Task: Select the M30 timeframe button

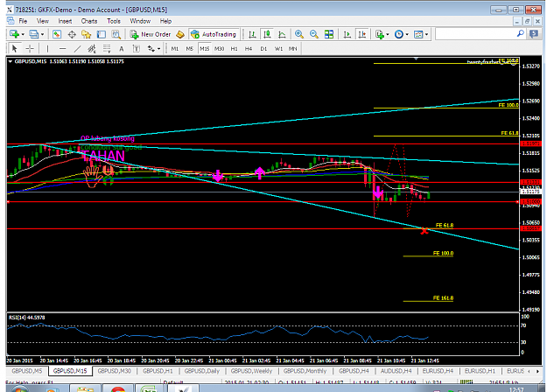Action: [x=220, y=49]
